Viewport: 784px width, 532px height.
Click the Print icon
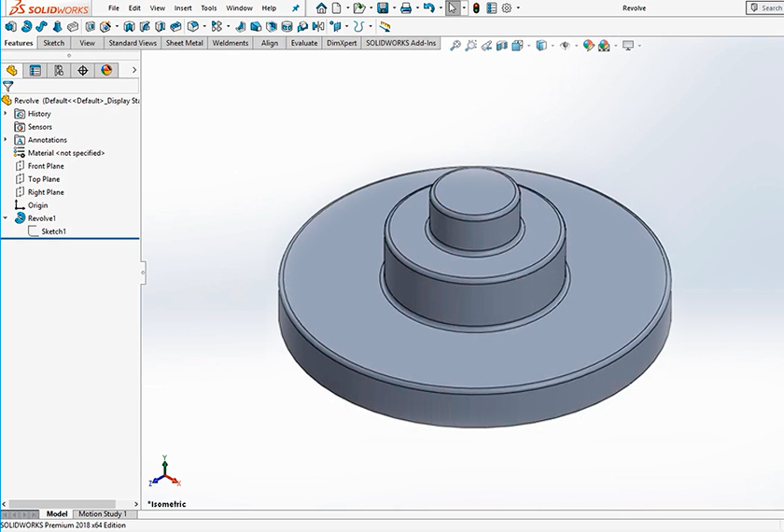(x=406, y=8)
